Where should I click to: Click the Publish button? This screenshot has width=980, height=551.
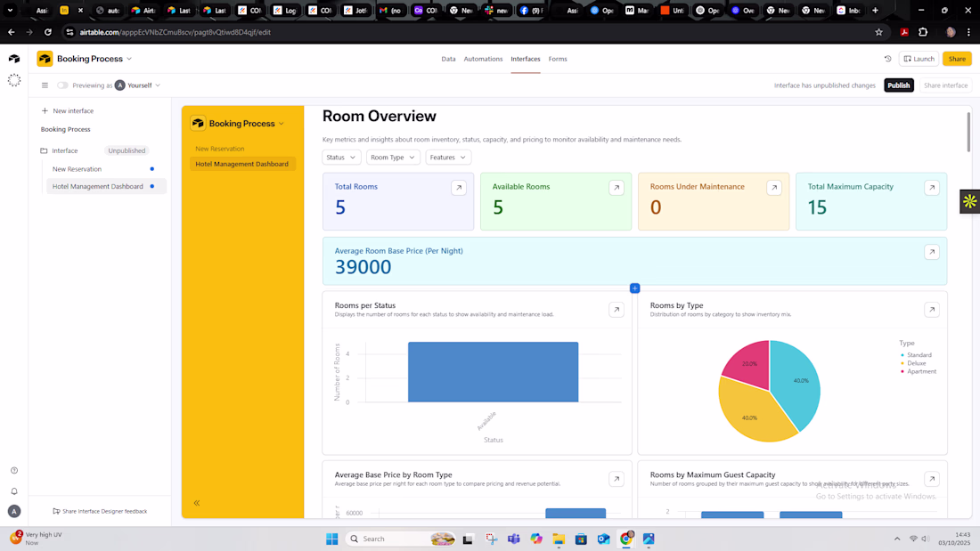(899, 85)
